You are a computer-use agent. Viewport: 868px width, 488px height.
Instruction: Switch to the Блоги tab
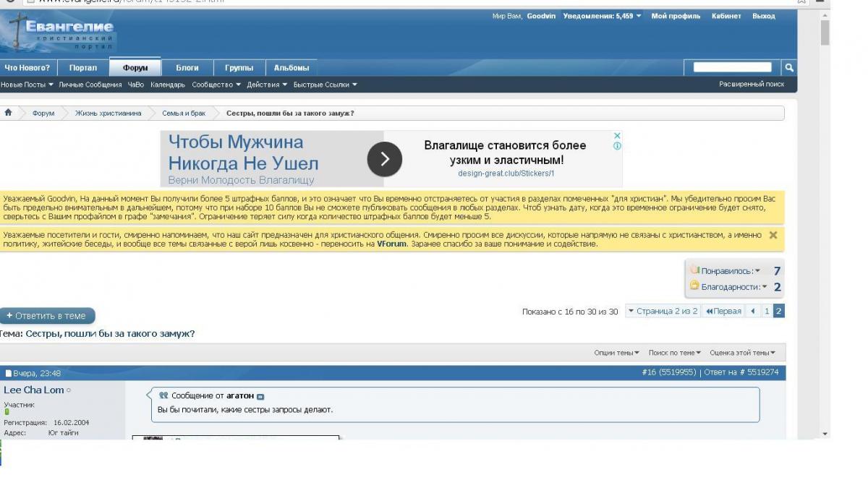(187, 68)
